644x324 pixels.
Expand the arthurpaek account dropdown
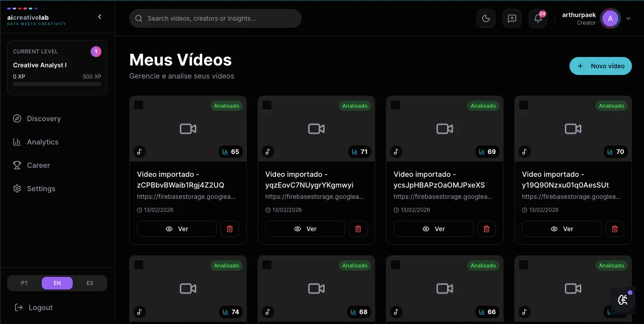point(628,18)
